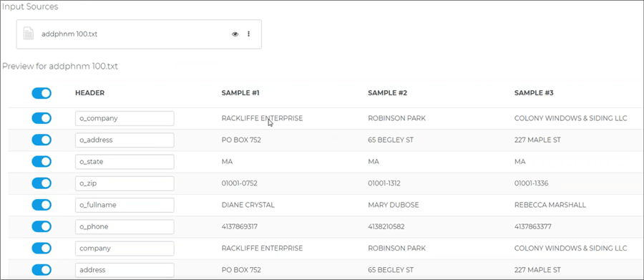The width and height of the screenshot is (644, 280).
Task: Toggle the master switch next to HEADER
Action: 42,93
